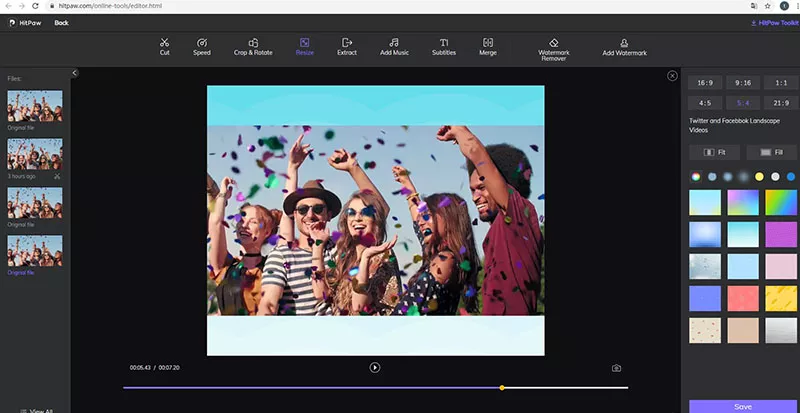This screenshot has height=413, width=800.
Task: Choose the purple background tile
Action: pos(781,234)
